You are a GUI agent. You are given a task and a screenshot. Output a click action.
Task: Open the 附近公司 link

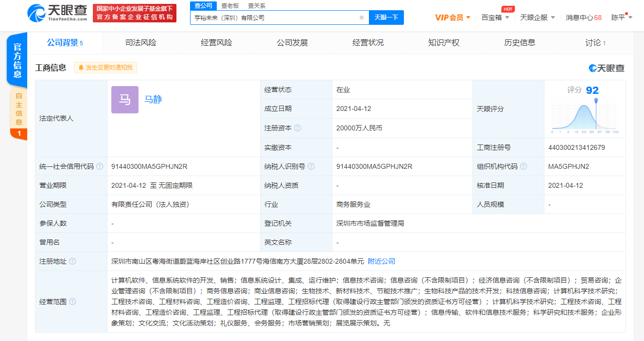click(382, 261)
